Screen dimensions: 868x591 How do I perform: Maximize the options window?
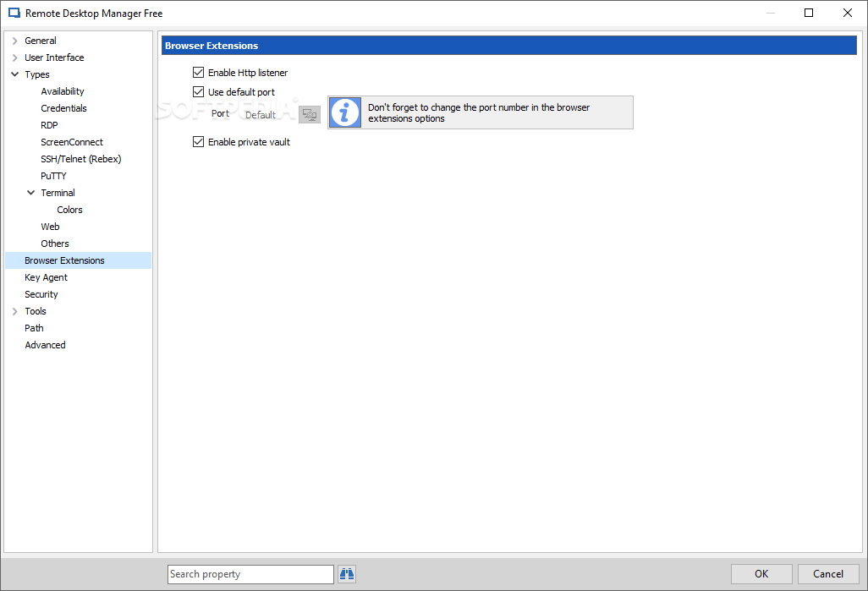(809, 13)
